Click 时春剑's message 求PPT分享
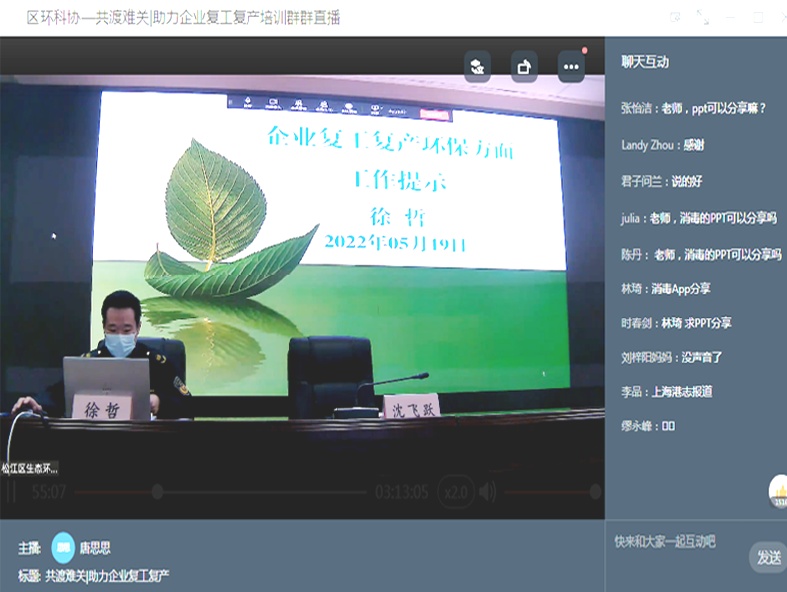This screenshot has height=592, width=787. point(676,323)
